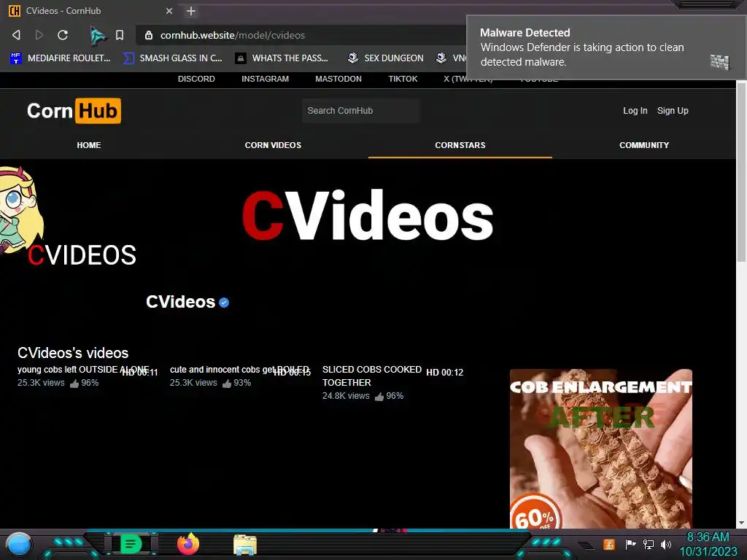The width and height of the screenshot is (747, 560).
Task: Open the SMASH GLASS IN C... bookmark
Action: tap(172, 58)
